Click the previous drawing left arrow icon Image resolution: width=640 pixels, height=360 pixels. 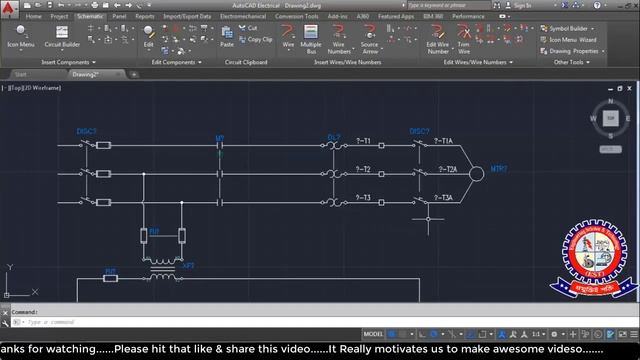pos(117,5)
